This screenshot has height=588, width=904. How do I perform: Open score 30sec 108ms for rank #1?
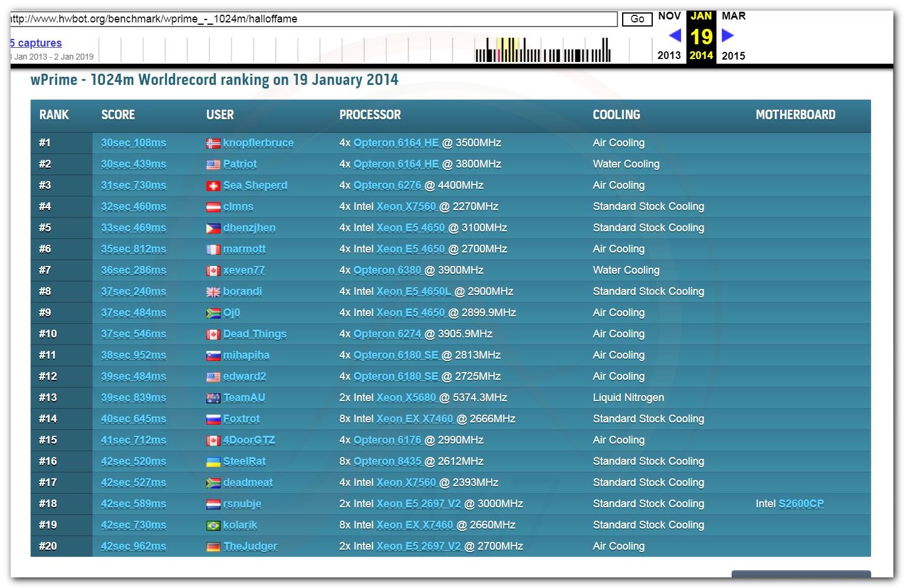point(134,143)
